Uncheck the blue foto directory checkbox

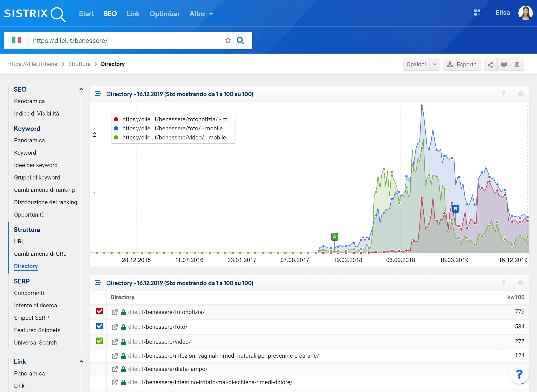pyautogui.click(x=100, y=326)
